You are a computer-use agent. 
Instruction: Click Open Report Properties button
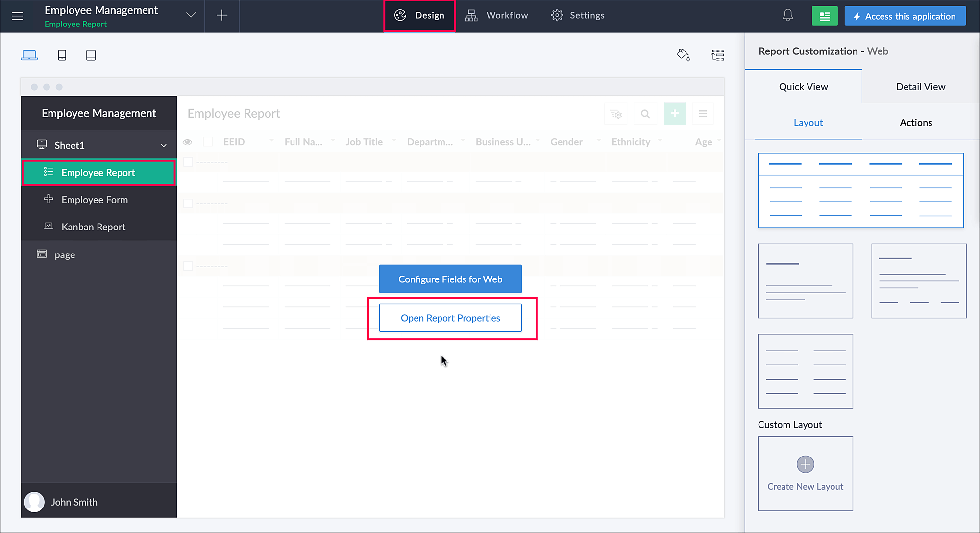click(450, 318)
